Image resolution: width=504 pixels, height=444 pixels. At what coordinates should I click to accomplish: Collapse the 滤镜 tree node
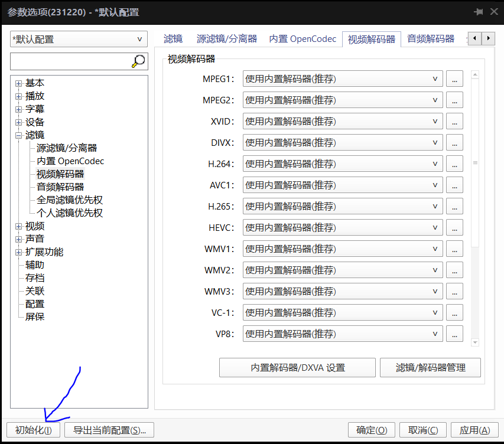click(x=18, y=135)
